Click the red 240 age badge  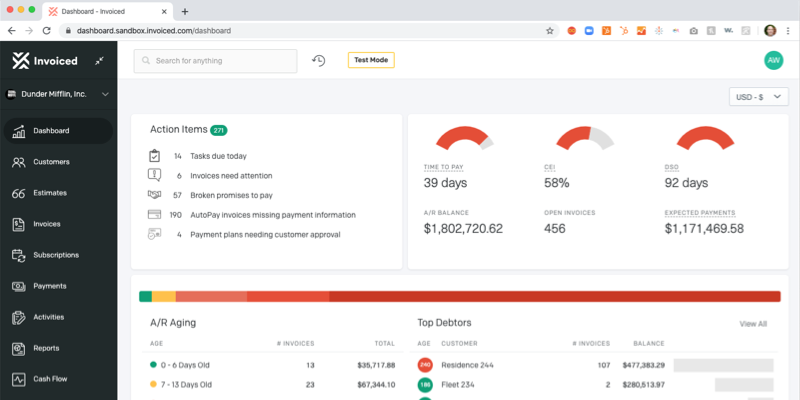click(x=425, y=365)
